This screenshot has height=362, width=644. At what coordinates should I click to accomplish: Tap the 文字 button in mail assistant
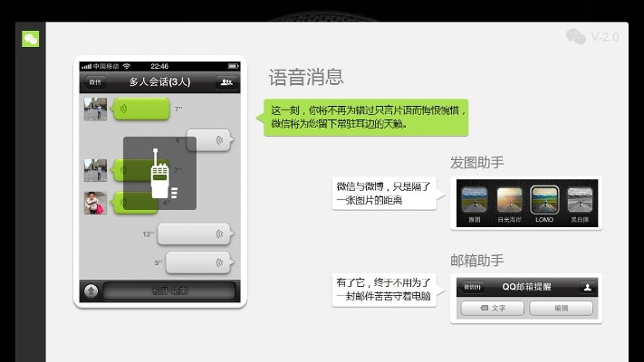[x=493, y=308]
